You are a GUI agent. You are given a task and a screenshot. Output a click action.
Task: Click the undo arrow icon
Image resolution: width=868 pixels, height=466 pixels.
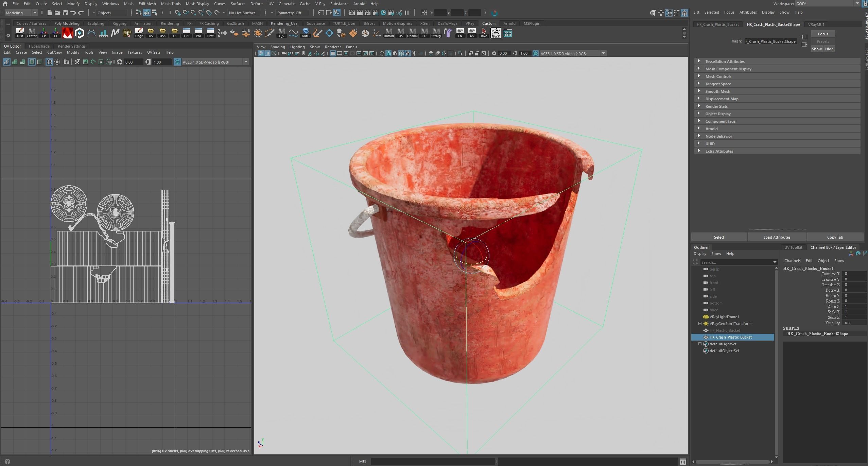coord(73,13)
